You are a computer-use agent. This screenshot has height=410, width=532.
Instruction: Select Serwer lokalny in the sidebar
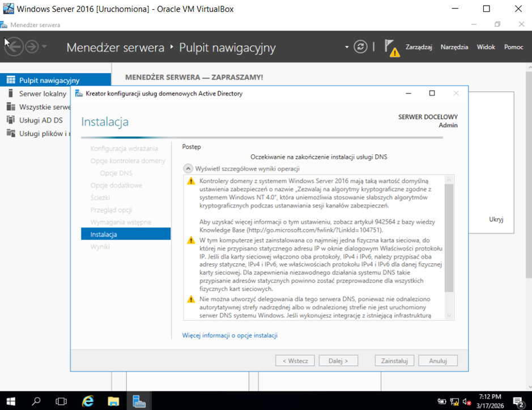[x=42, y=94]
